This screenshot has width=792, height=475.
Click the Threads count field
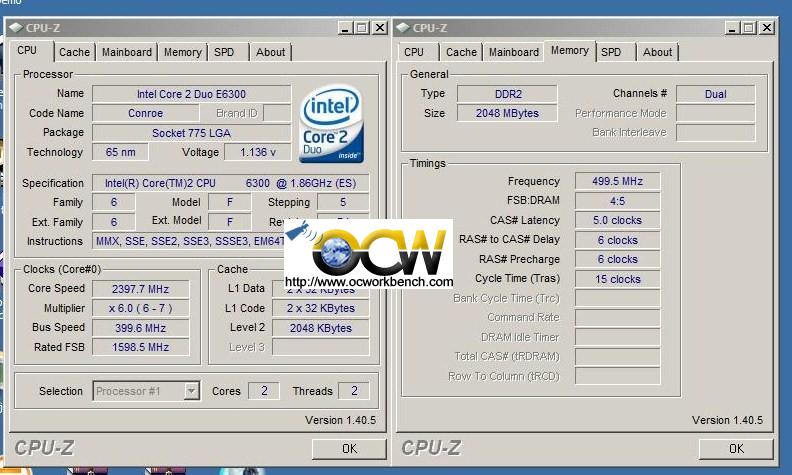(x=354, y=391)
